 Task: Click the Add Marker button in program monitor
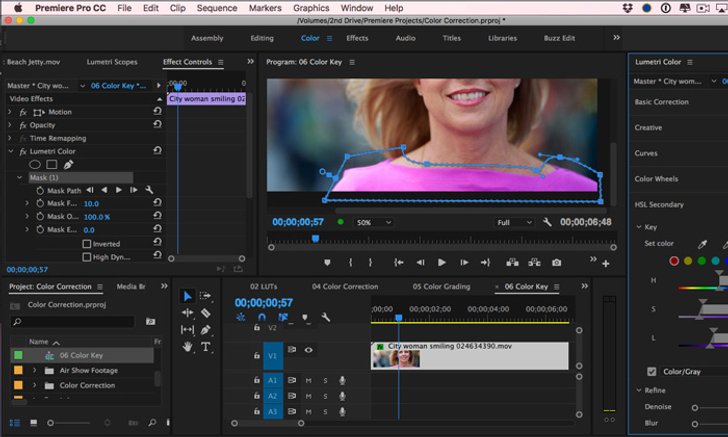tap(327, 263)
